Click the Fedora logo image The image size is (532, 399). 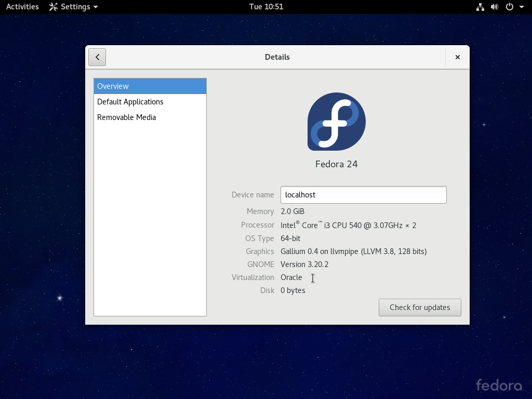point(336,122)
